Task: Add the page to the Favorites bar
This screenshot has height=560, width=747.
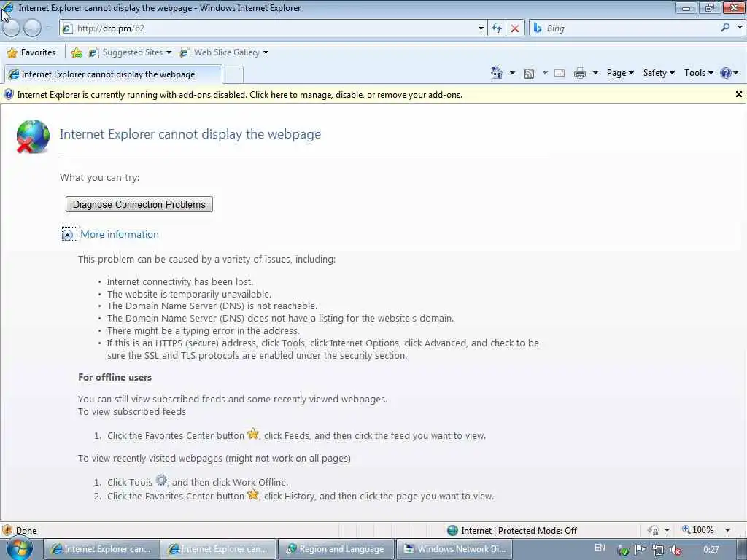Action: [x=76, y=52]
